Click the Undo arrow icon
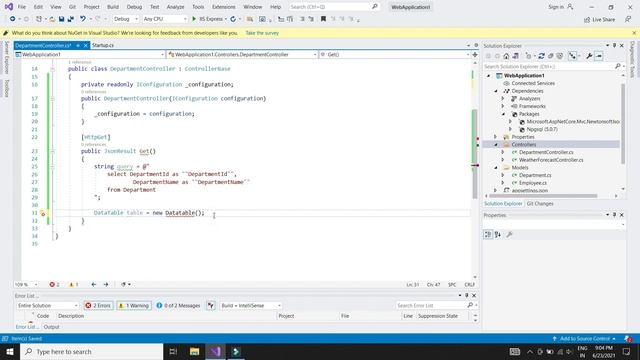Image resolution: width=640 pixels, height=360 pixels. (x=83, y=19)
